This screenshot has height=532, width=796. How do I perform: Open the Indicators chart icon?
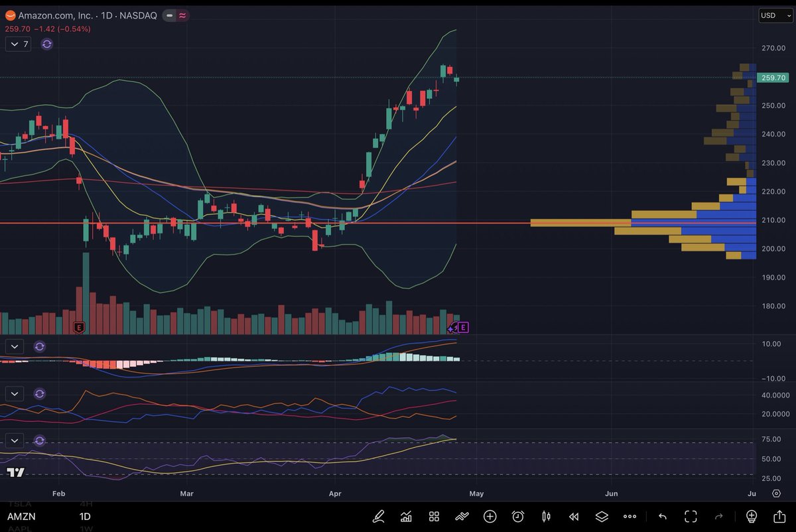point(406,516)
